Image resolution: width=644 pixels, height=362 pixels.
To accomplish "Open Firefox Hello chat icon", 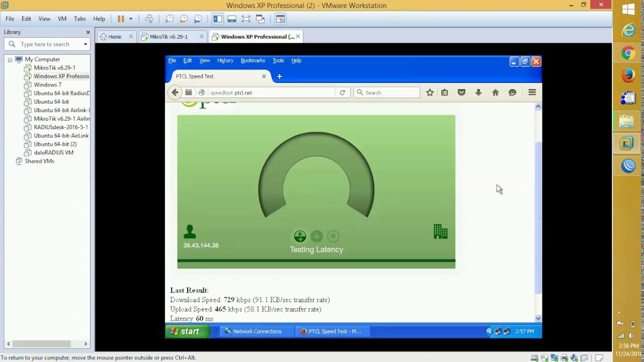I will click(512, 93).
